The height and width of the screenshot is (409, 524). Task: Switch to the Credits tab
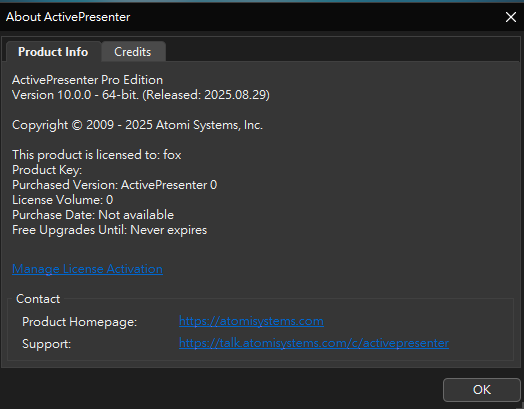133,52
